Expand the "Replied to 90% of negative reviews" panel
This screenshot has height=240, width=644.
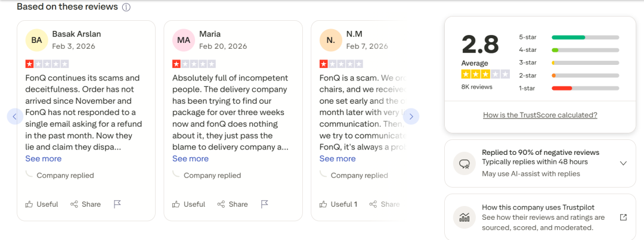(x=623, y=163)
